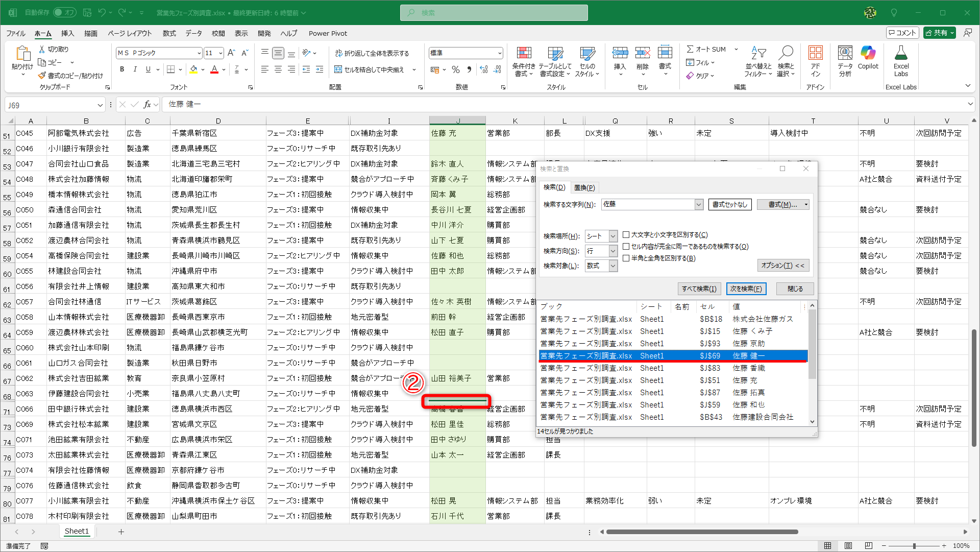Open the Excel Labs add-in
980x552 pixels.
900,53
